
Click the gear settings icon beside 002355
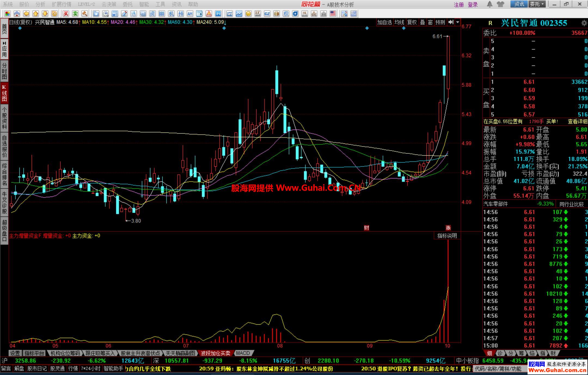coord(584,23)
